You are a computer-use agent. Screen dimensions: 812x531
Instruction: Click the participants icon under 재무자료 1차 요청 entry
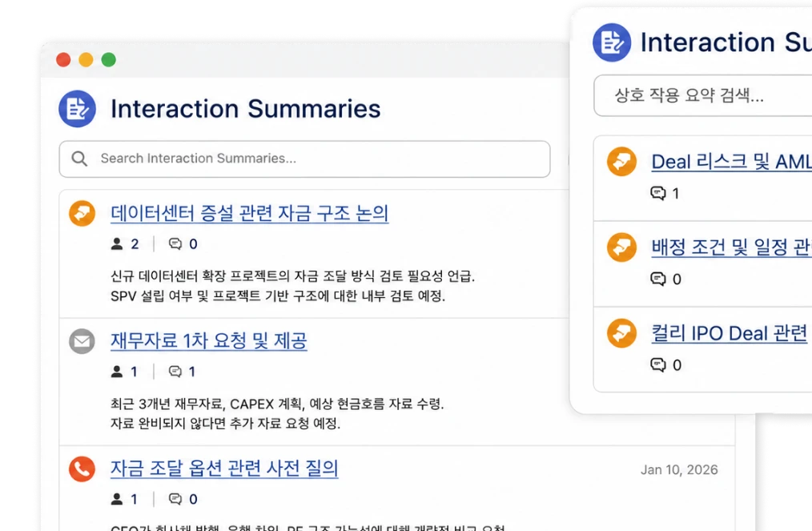coord(117,372)
